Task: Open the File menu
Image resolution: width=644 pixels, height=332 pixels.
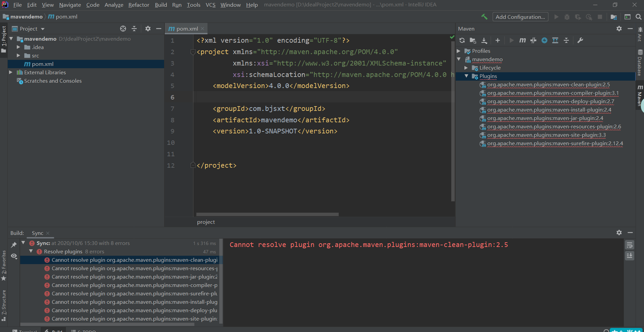Action: point(17,5)
